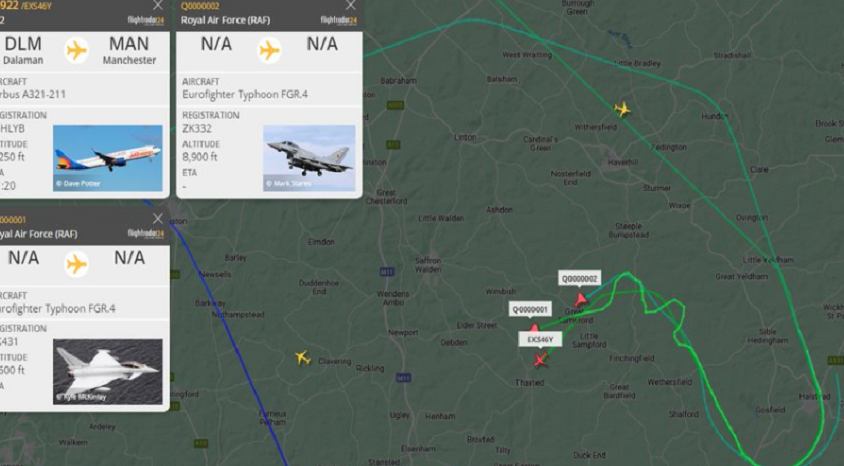Click the Q0000001 callsign map label
This screenshot has width=844, height=466.
(530, 309)
